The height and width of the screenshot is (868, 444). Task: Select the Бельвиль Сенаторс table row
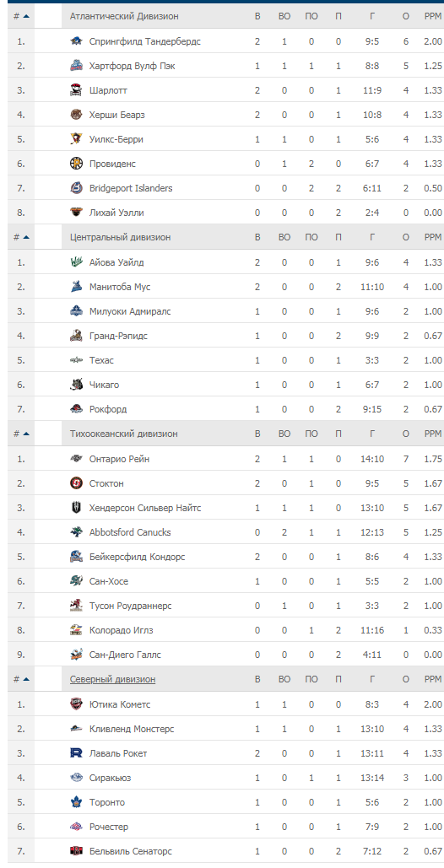click(226, 851)
